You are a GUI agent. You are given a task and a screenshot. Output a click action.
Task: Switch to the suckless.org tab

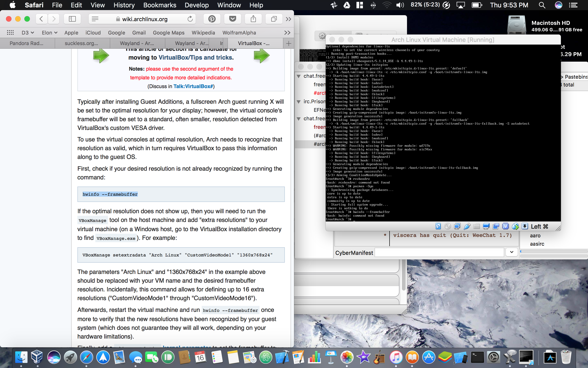coord(82,43)
